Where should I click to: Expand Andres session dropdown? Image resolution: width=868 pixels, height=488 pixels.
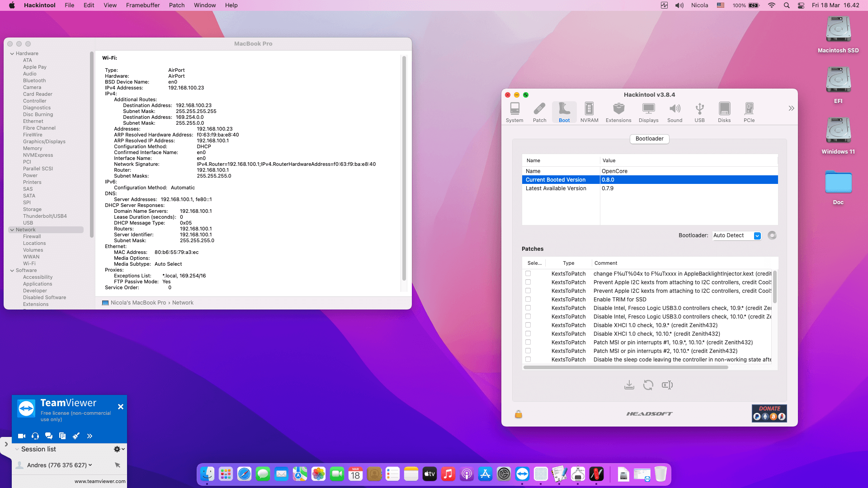coord(90,465)
